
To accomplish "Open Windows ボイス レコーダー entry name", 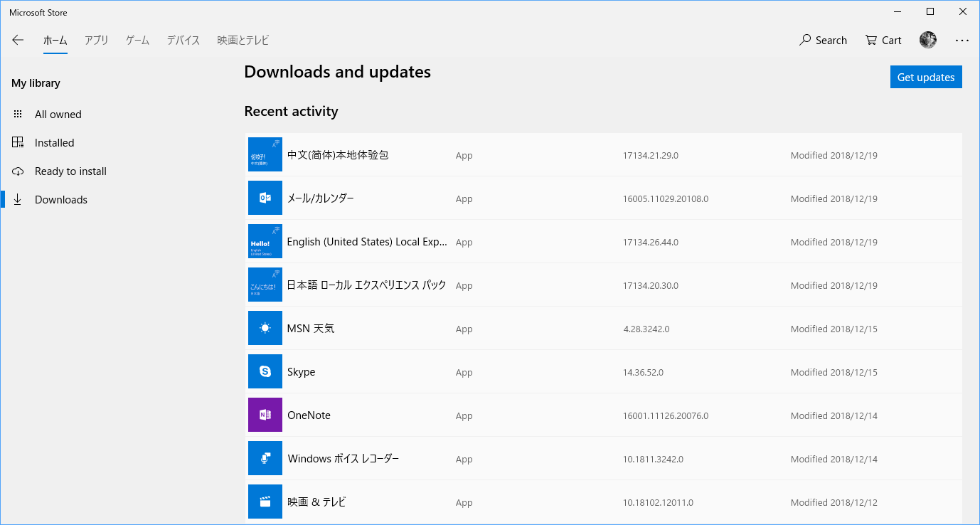I will (343, 459).
